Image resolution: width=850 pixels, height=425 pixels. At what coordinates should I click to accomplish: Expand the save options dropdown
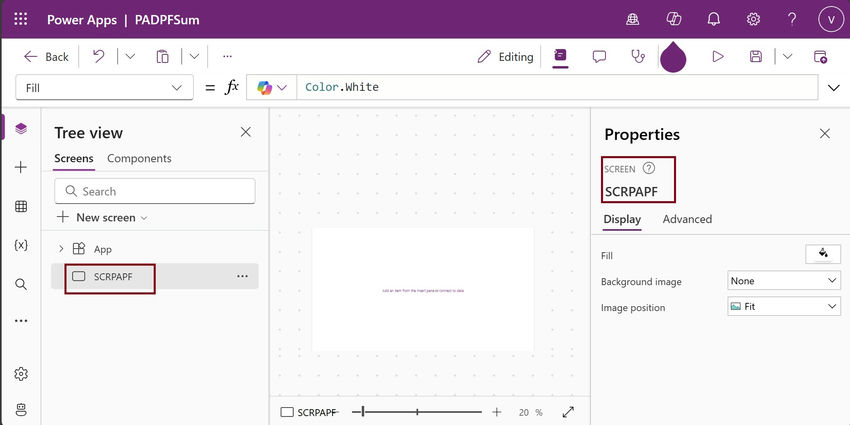click(787, 56)
